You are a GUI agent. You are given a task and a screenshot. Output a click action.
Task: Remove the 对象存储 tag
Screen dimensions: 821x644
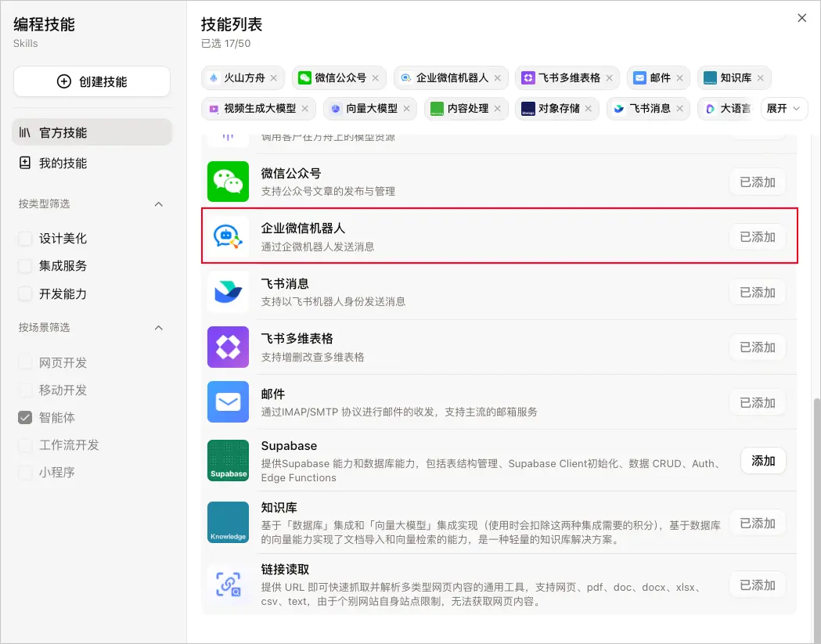589,109
